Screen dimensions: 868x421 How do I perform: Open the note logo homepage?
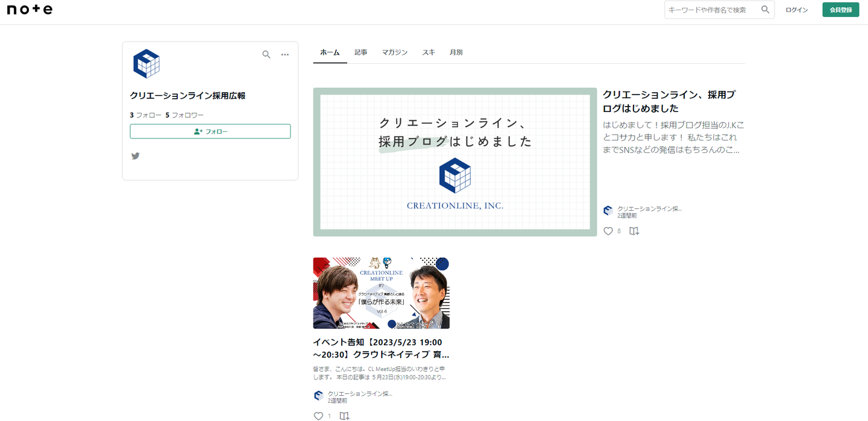[30, 10]
